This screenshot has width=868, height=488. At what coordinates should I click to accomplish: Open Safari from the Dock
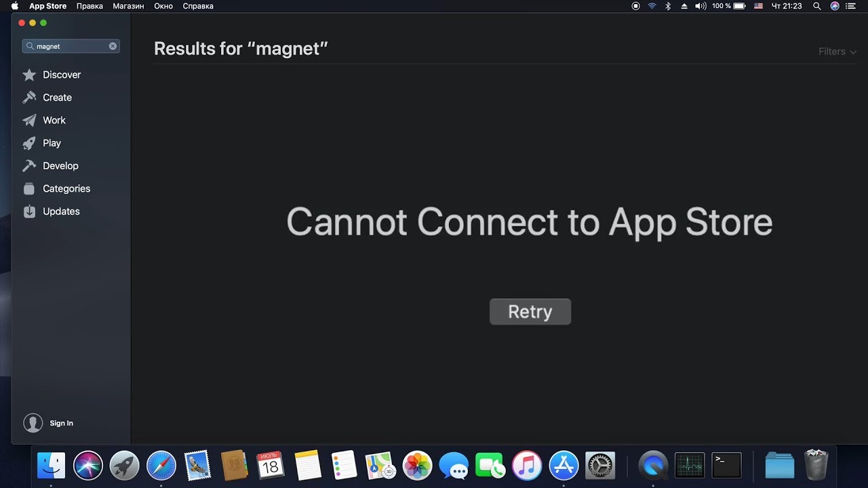(161, 466)
